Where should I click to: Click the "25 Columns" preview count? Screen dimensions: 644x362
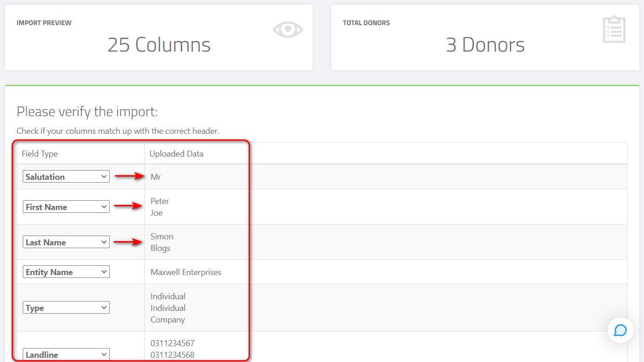(159, 45)
